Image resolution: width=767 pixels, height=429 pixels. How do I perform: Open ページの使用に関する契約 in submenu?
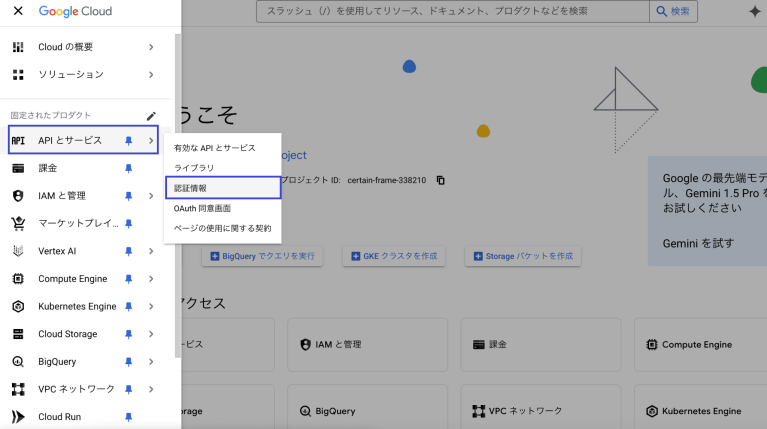point(222,228)
